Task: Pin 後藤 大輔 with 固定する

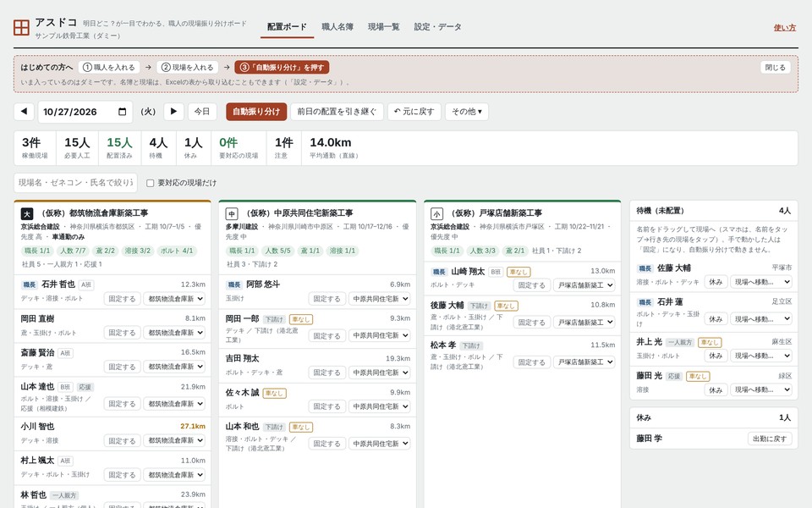Action: [x=532, y=322]
